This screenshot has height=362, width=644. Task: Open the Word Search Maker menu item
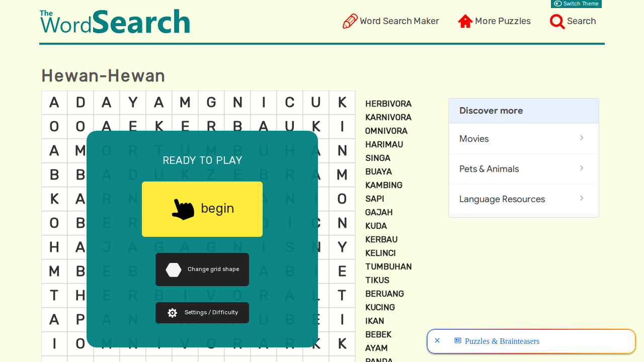pos(391,21)
